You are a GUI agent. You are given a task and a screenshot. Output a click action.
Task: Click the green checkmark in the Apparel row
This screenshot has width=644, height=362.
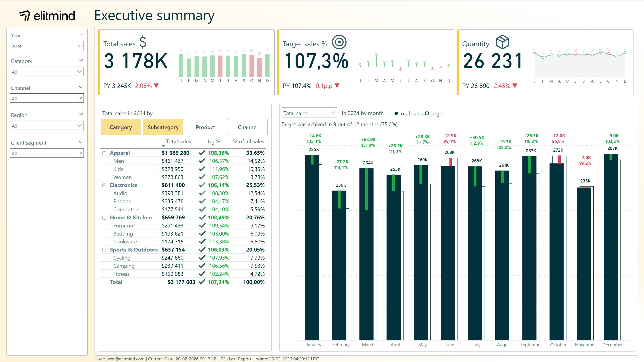tap(202, 153)
